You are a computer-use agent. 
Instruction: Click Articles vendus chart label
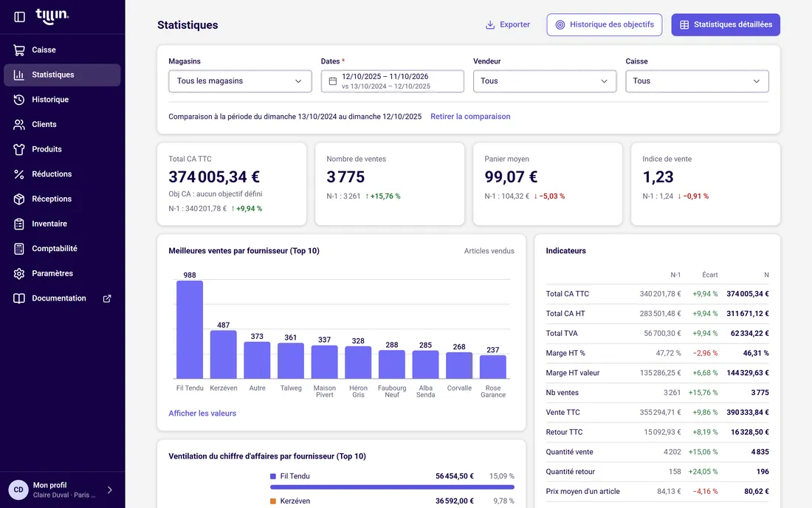tap(489, 251)
